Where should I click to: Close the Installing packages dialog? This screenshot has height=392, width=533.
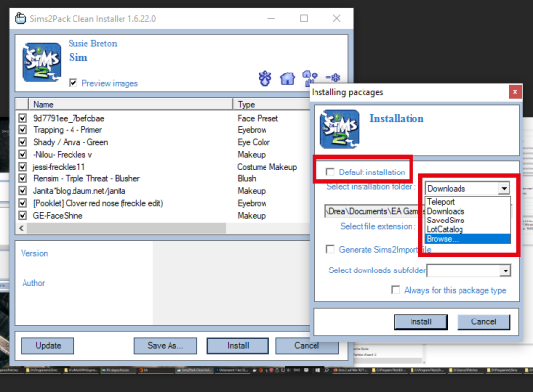(515, 92)
